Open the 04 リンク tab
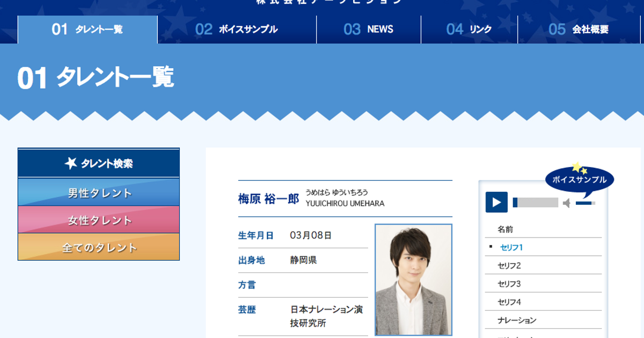 click(469, 30)
